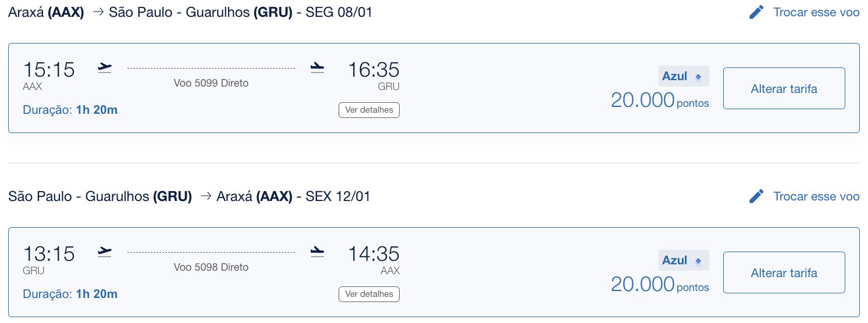The width and height of the screenshot is (868, 323).
Task: Click Alterar tarifa for the outbound flight
Action: pos(784,88)
